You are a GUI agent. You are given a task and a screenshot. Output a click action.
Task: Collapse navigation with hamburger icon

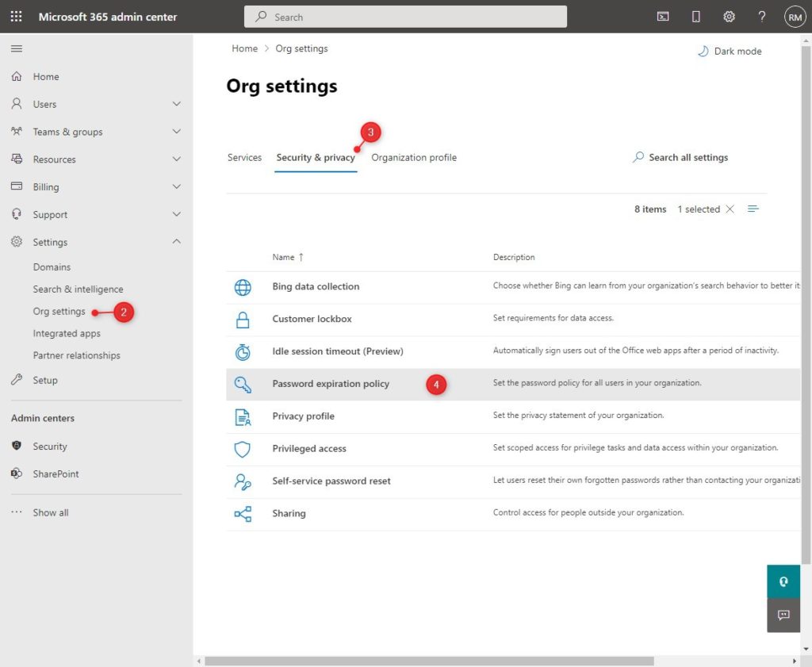click(17, 48)
